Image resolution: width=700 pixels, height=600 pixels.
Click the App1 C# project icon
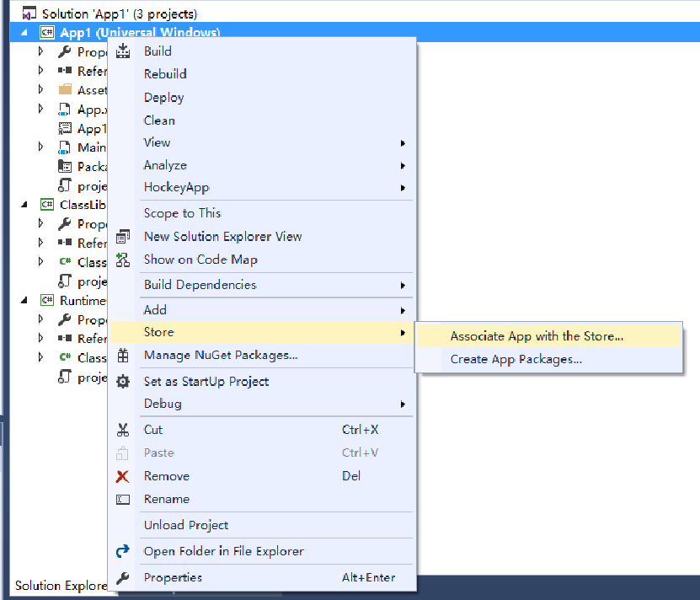47,32
